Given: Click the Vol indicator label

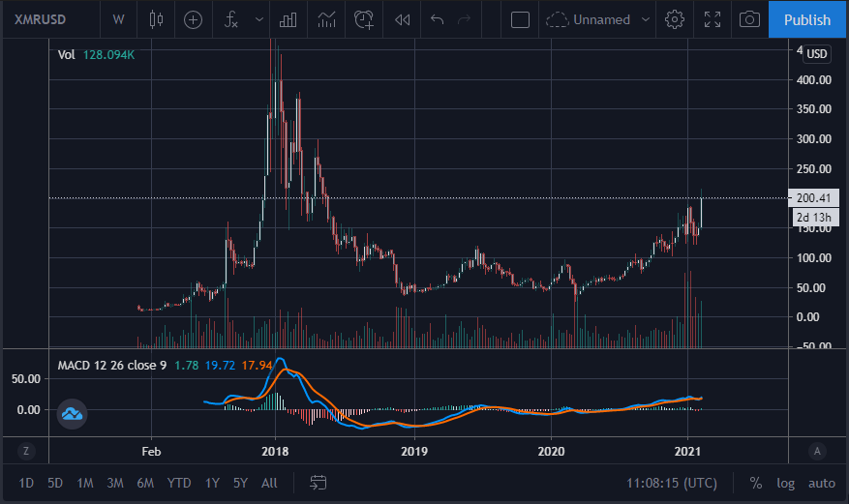Looking at the screenshot, I should (x=66, y=54).
